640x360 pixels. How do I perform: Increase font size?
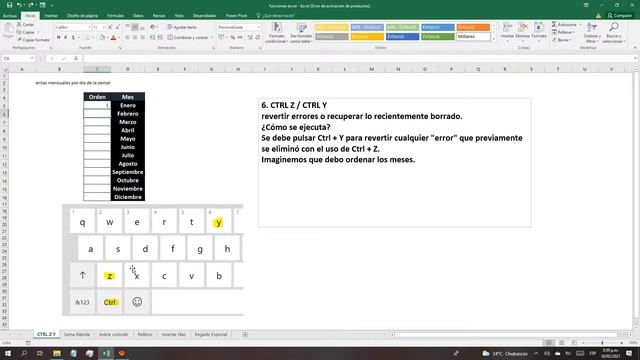(110, 27)
